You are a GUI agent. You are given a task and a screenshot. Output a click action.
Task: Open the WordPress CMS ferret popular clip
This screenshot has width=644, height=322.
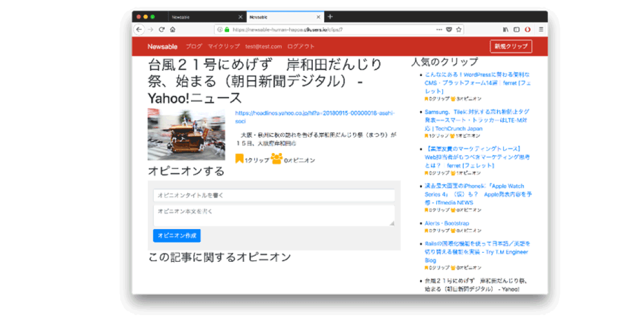click(478, 83)
